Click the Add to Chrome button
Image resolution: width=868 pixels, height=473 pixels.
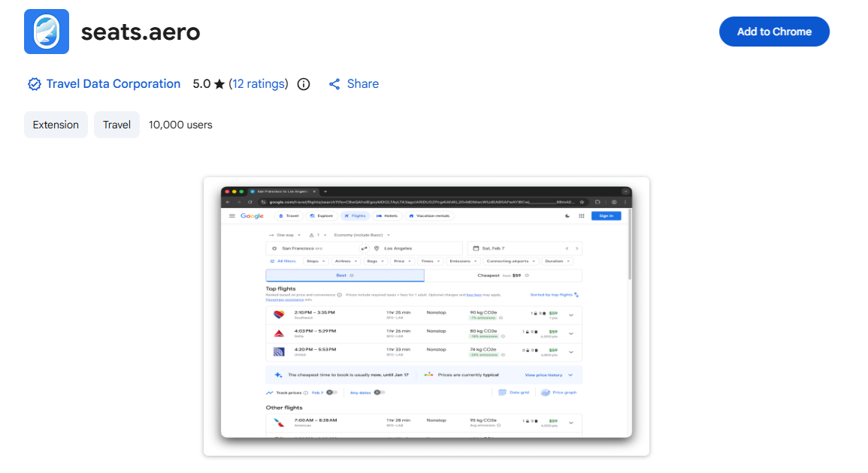tap(774, 32)
